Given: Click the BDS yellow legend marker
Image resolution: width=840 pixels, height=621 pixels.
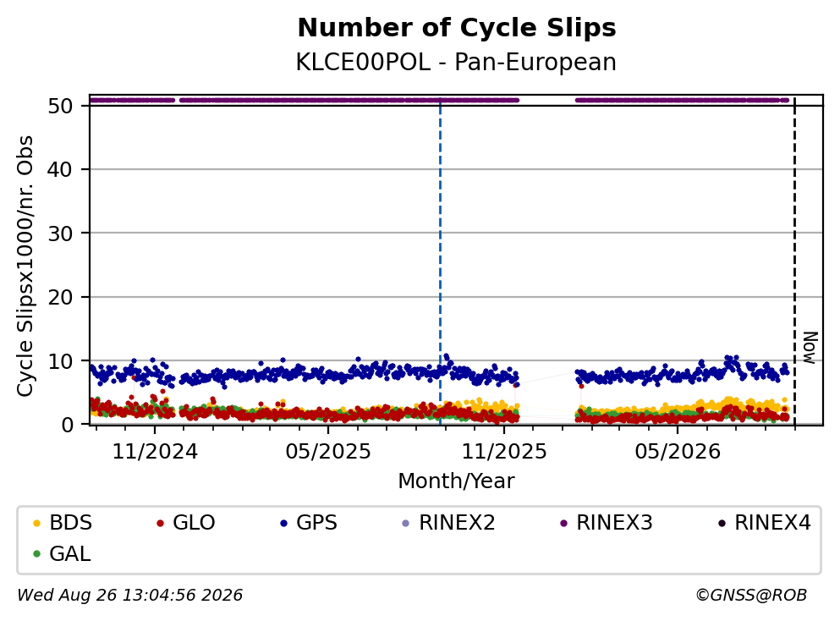Looking at the screenshot, I should (36, 523).
